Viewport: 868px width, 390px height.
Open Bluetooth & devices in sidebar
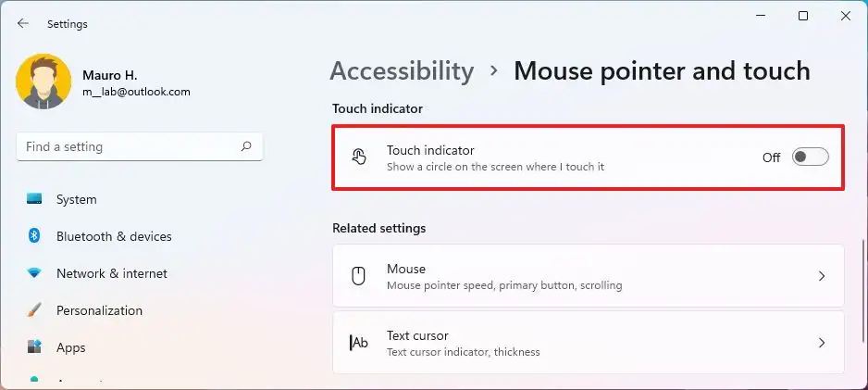click(x=114, y=236)
